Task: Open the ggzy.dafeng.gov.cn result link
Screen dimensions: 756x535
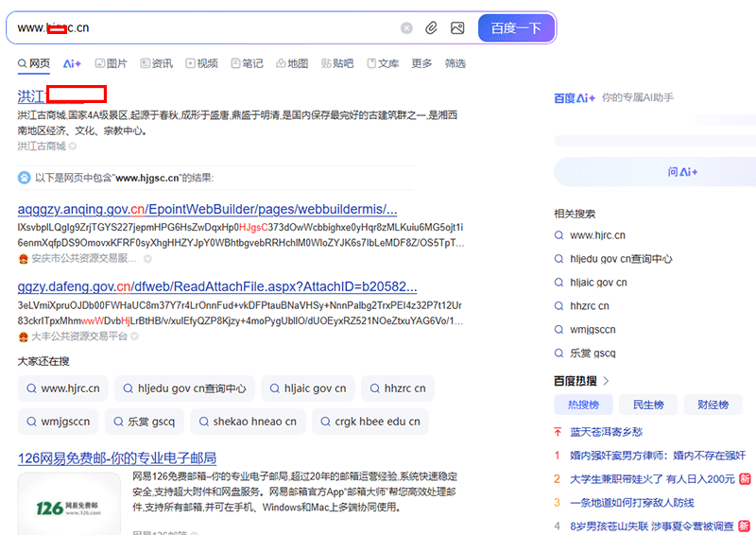Action: tap(216, 286)
